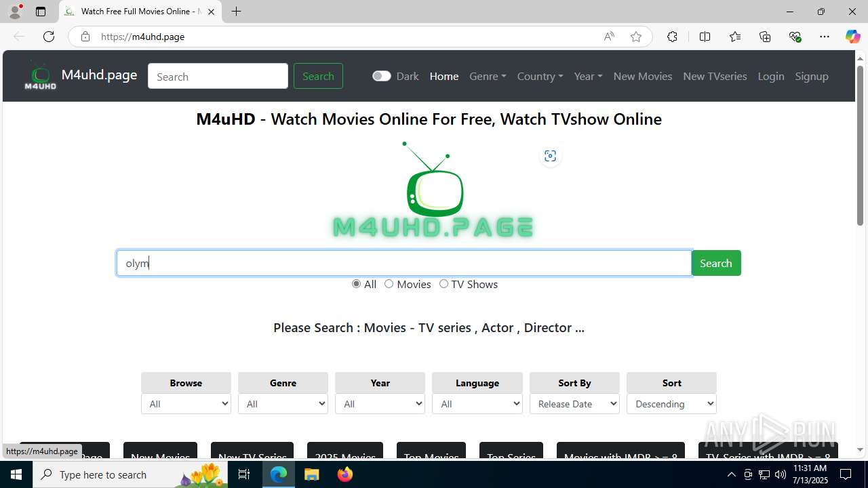The width and height of the screenshot is (868, 488).
Task: Click the M4uhd site logo icon in navbar
Action: (41, 76)
